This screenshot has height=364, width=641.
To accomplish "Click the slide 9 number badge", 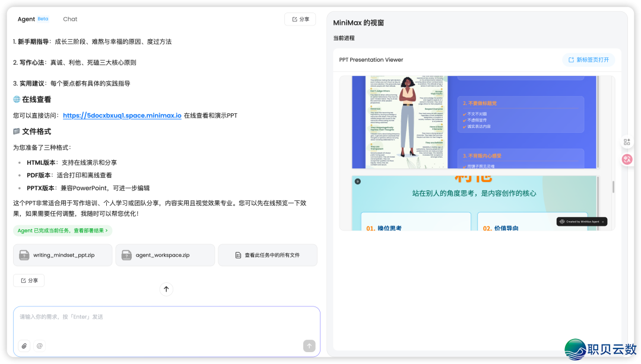I will (x=357, y=181).
